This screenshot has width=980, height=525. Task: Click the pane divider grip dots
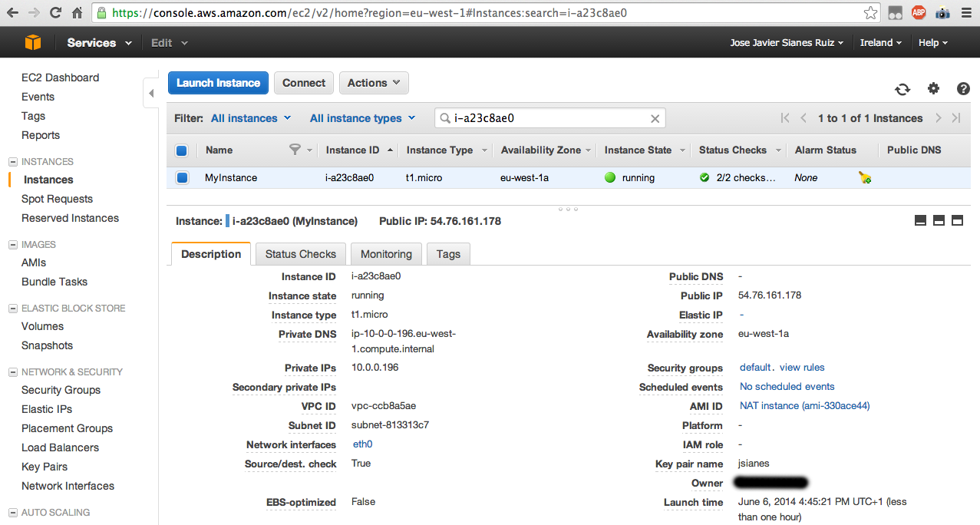click(x=569, y=208)
